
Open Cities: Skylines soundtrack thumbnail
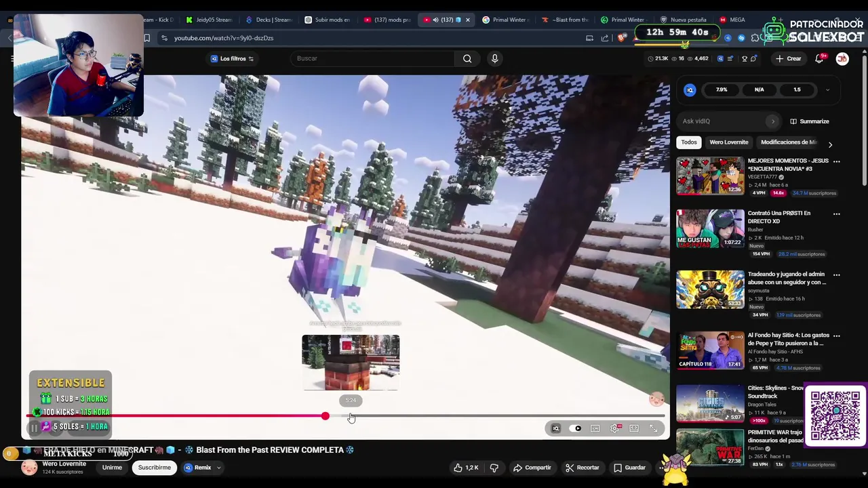[710, 403]
